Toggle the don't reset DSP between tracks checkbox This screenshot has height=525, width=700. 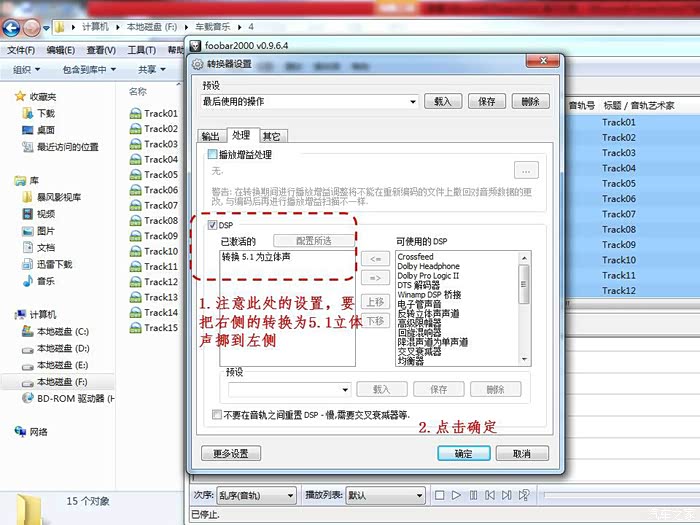pos(217,414)
